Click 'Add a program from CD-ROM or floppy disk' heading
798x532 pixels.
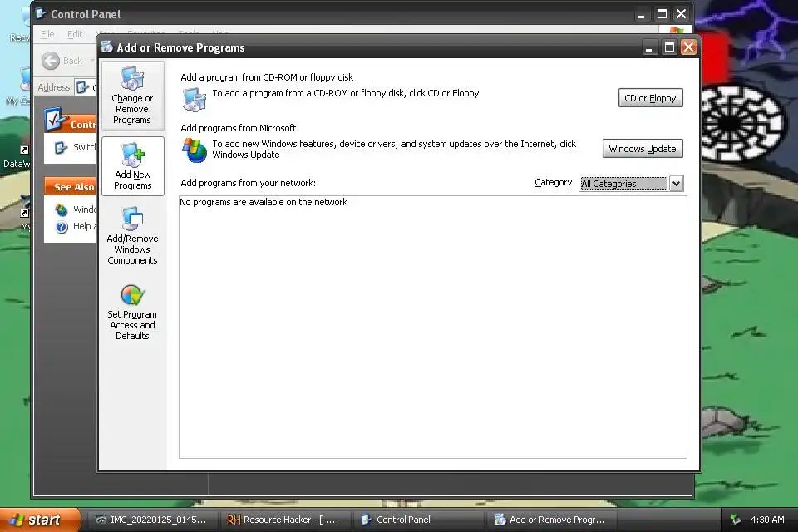click(x=267, y=77)
